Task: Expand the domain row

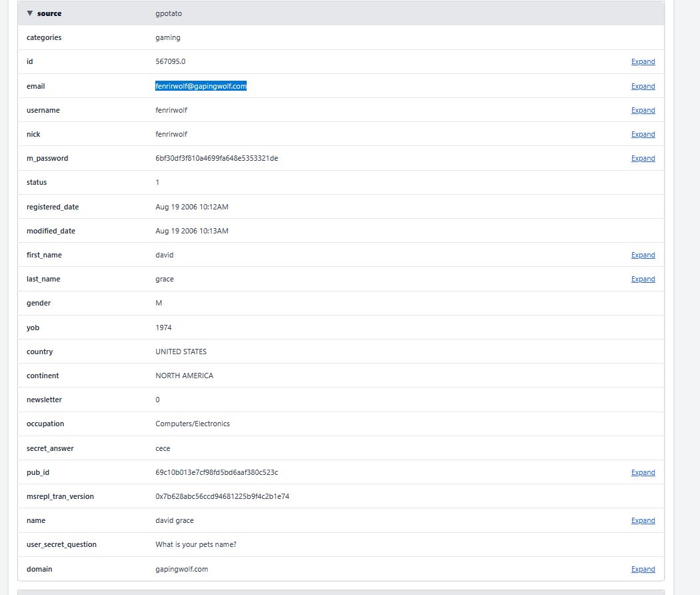Action: (x=643, y=570)
